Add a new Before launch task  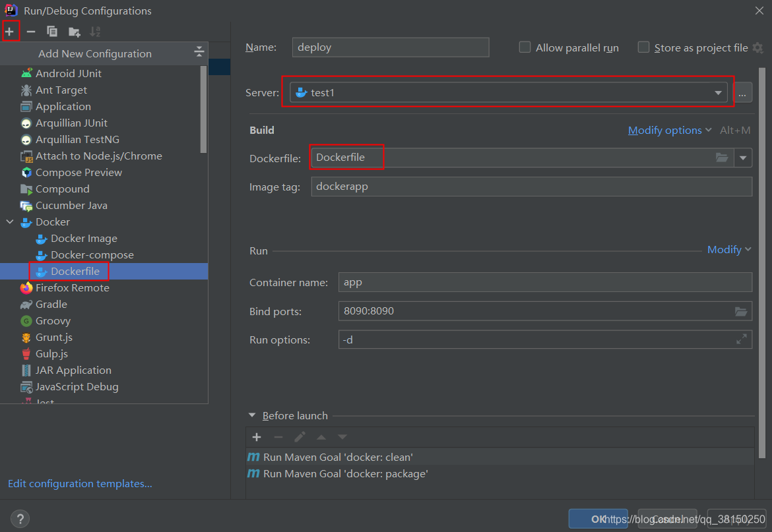(x=256, y=436)
